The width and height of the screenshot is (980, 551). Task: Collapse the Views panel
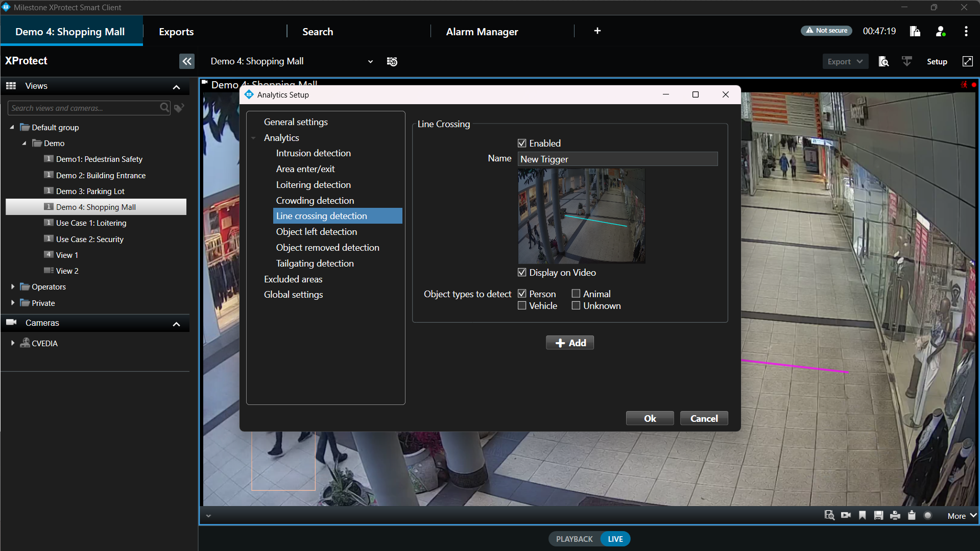coord(177,87)
